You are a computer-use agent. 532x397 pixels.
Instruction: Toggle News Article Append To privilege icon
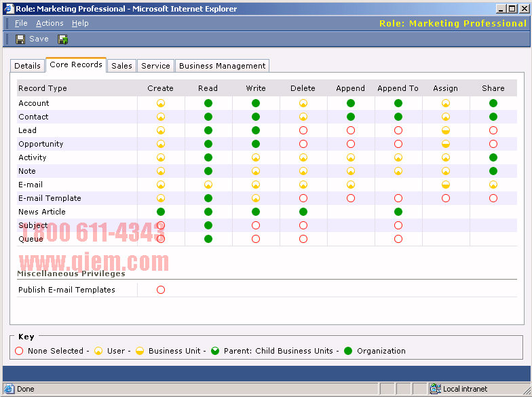point(398,212)
